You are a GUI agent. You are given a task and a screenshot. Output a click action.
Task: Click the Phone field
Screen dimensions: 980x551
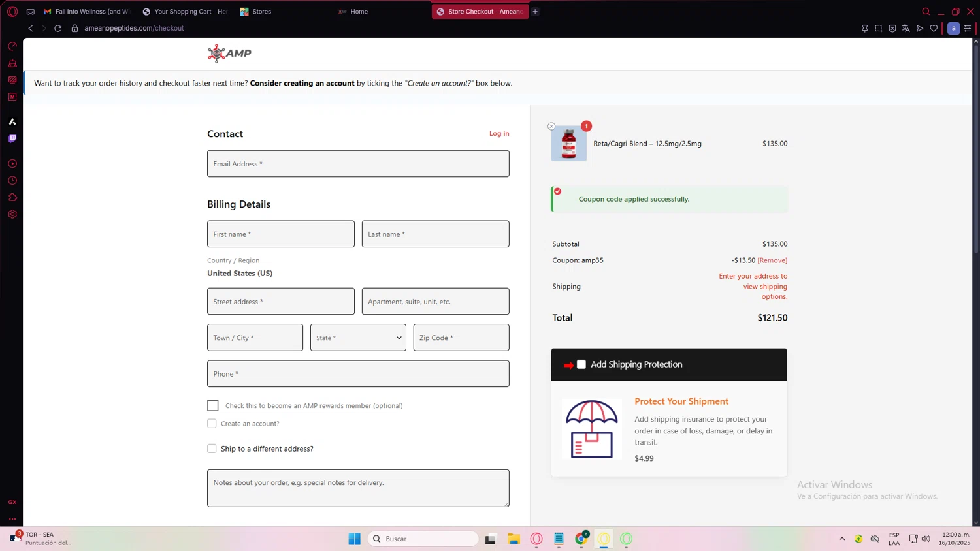coord(358,374)
